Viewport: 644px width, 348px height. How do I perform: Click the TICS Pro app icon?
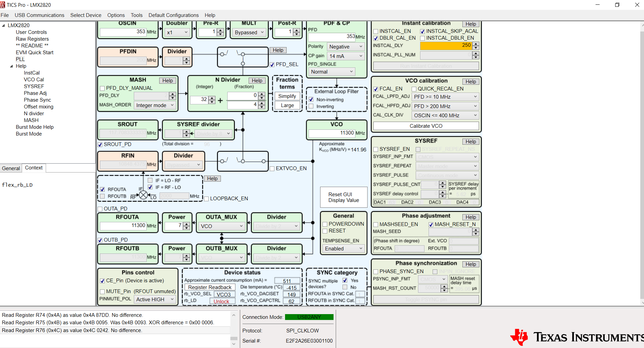coord(3,5)
